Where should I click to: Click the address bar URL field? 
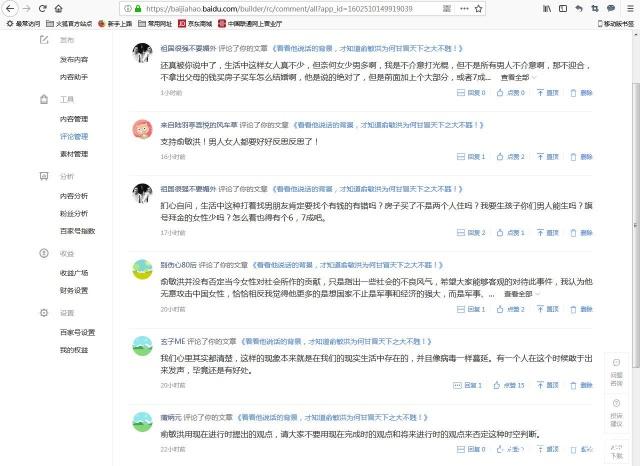[300, 7]
